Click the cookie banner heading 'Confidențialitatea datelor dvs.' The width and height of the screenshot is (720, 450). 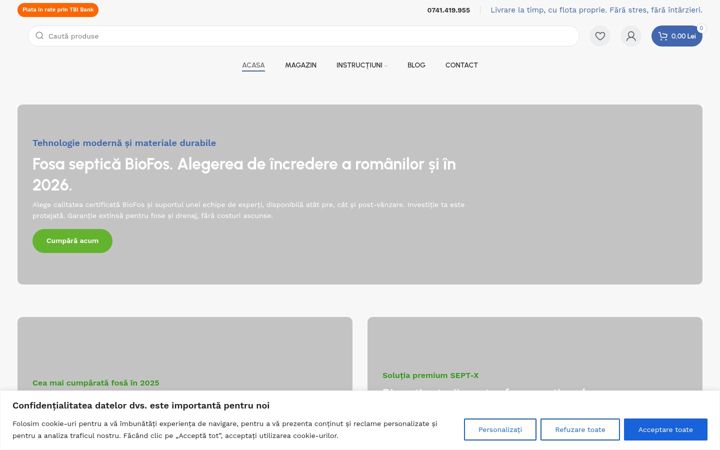(141, 405)
